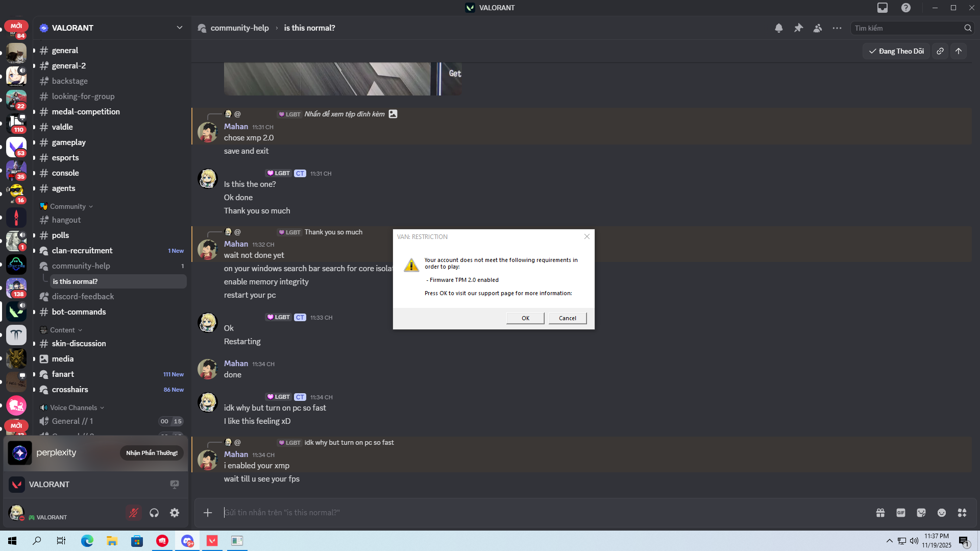Viewport: 980px width, 551px height.
Task: Open Microsoft Edge from taskbar
Action: (x=87, y=541)
